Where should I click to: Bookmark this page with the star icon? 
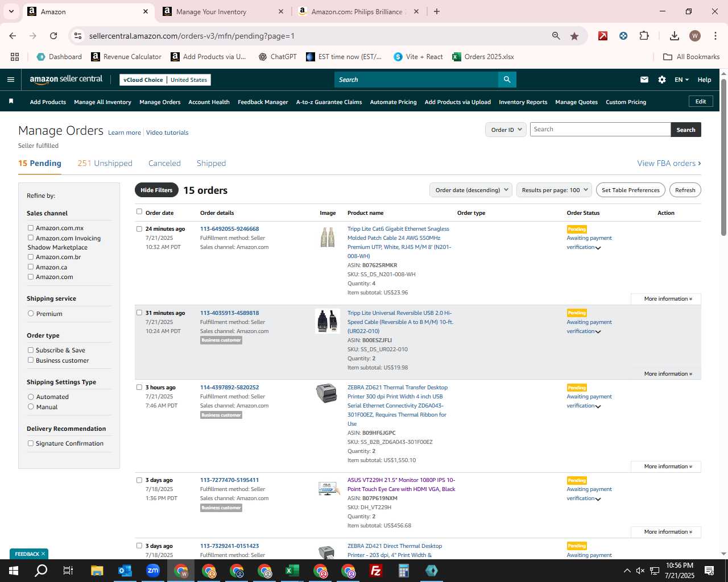click(574, 36)
